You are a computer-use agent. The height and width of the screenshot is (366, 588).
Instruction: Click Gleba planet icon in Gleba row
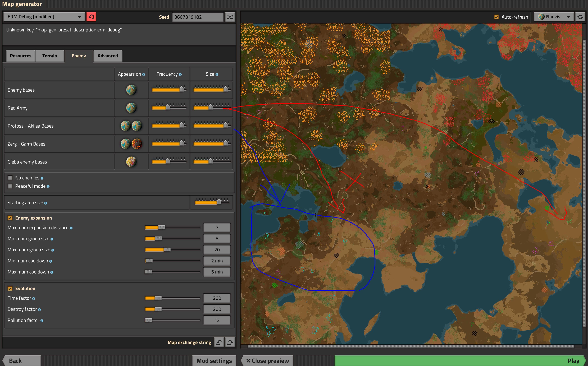(131, 162)
